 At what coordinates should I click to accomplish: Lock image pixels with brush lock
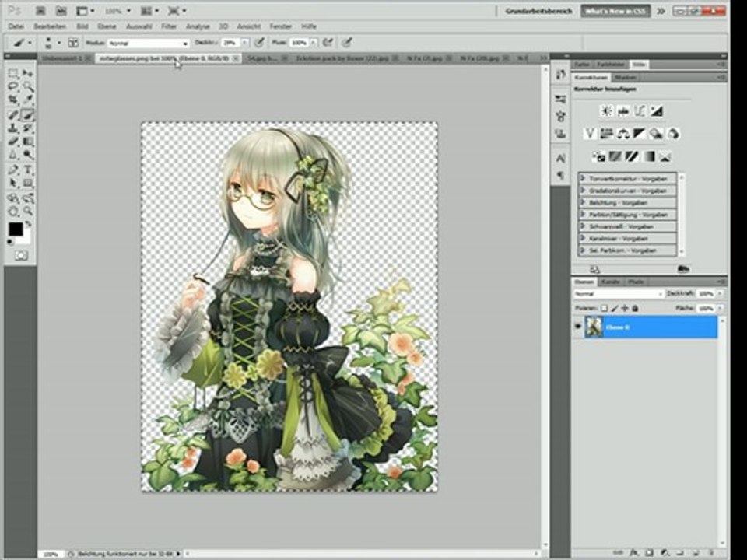[615, 308]
